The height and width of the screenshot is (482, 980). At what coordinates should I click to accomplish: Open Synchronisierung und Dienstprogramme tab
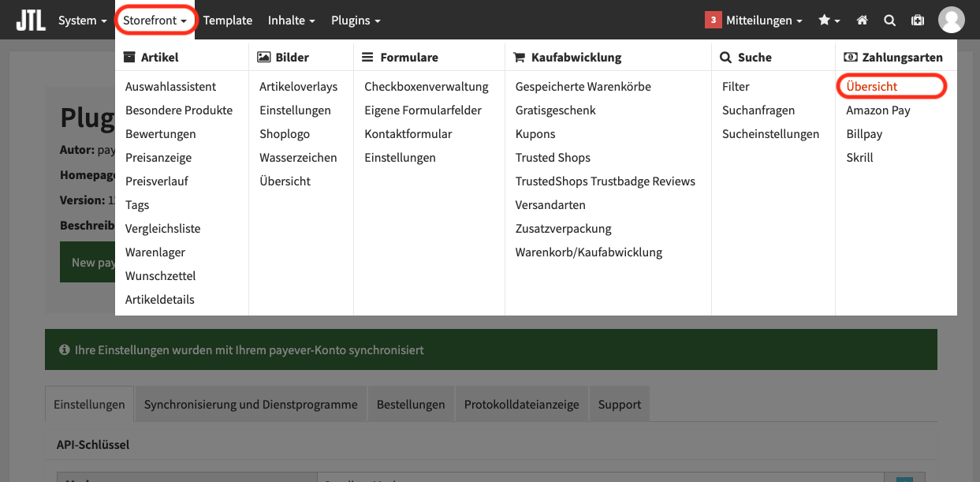click(x=251, y=405)
